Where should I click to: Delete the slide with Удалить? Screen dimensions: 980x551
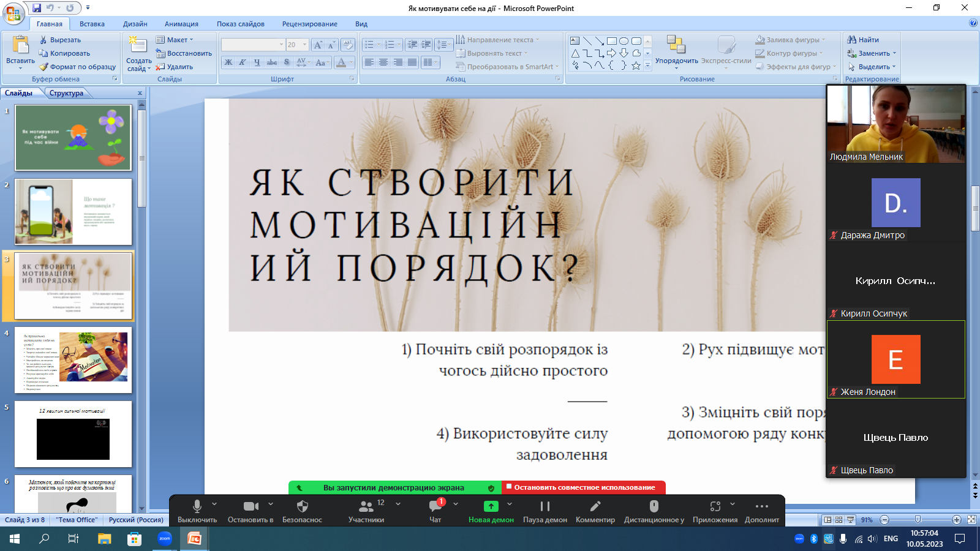click(175, 67)
